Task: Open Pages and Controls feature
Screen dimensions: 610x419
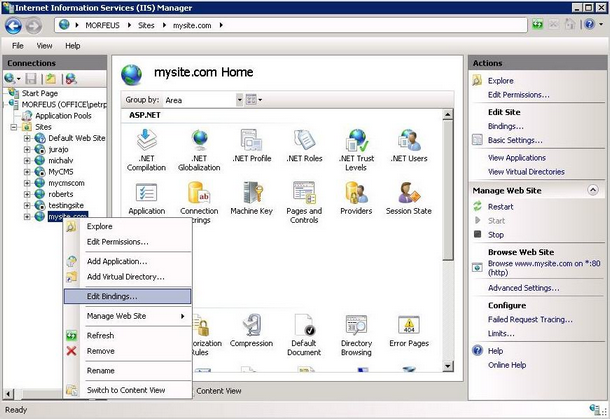Action: 304,202
